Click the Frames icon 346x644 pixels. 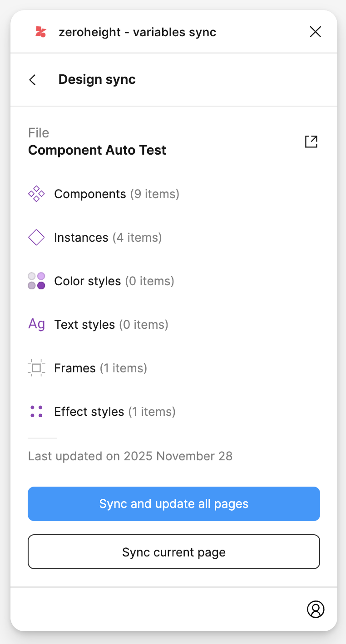(x=36, y=368)
